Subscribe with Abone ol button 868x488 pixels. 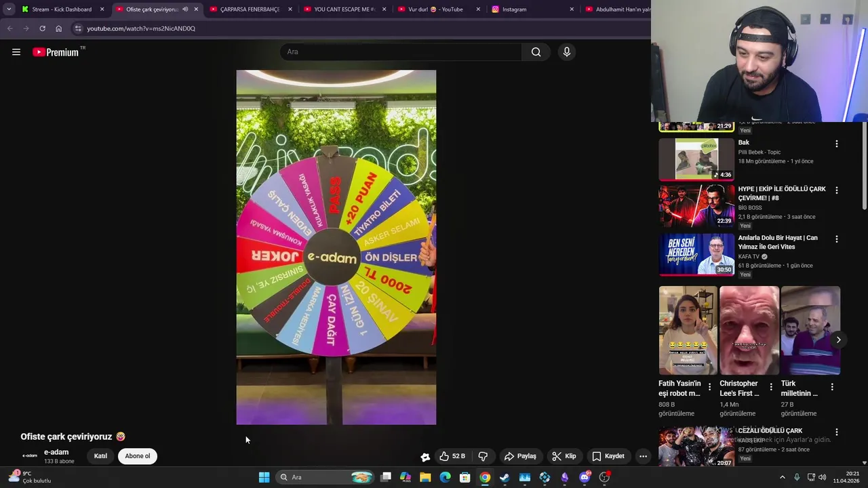(138, 456)
